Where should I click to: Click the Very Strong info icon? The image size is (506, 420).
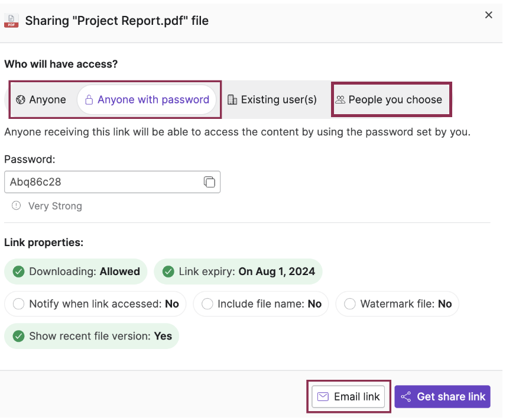click(x=16, y=206)
